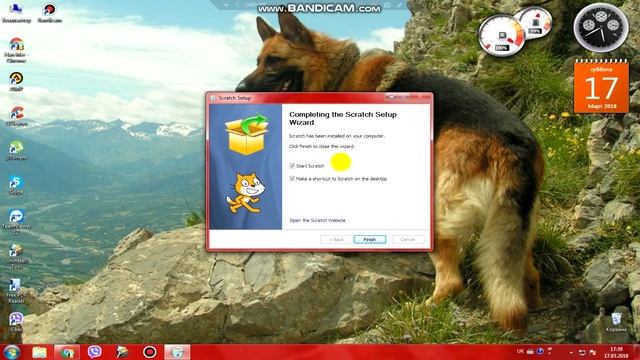Open the Recycle Bin on the desktop
640x360 pixels.
(616, 322)
